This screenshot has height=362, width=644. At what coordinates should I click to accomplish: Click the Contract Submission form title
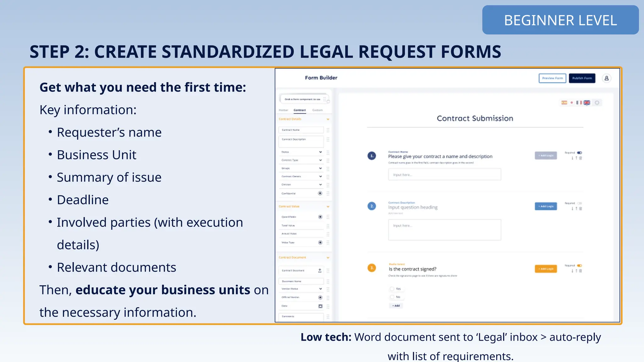click(x=475, y=118)
